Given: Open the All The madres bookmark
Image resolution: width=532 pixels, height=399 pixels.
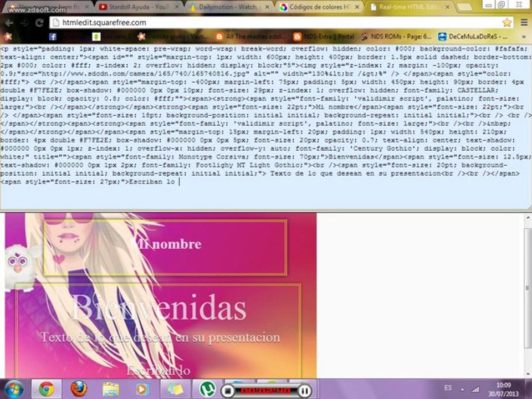Looking at the screenshot, I should [x=251, y=37].
